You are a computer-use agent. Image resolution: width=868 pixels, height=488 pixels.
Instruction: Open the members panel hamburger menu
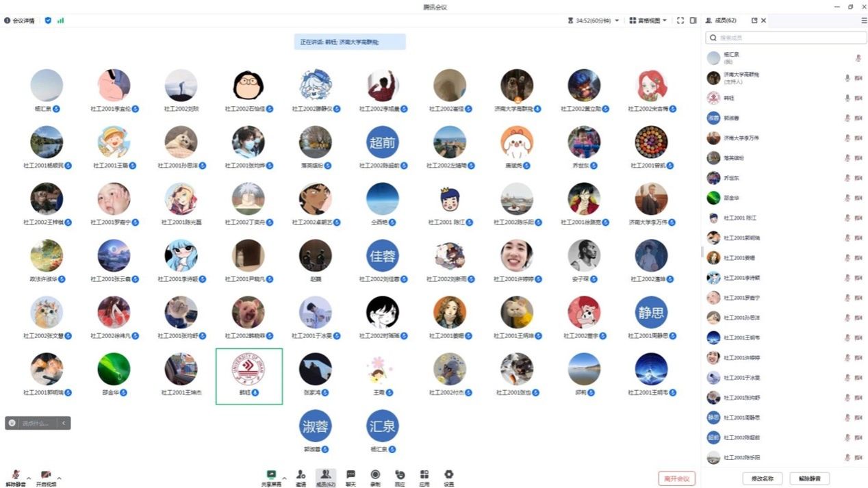pyautogui.click(x=864, y=21)
